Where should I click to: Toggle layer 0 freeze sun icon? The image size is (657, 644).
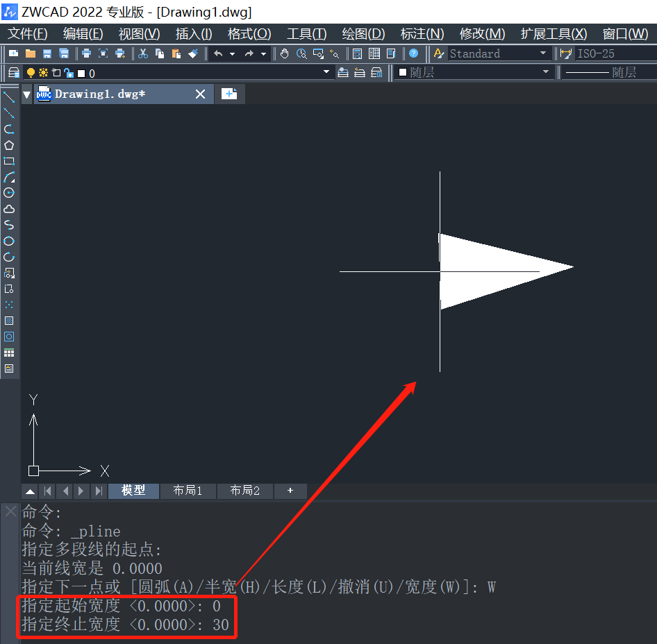click(43, 73)
